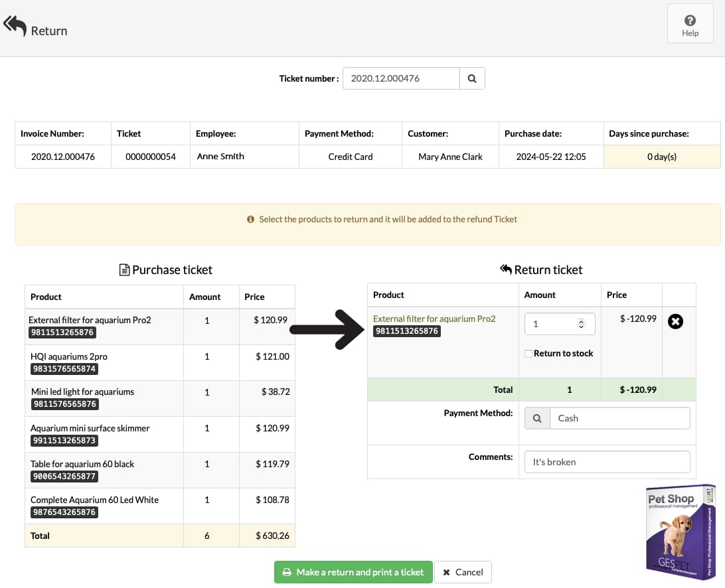The height and width of the screenshot is (588, 725).
Task: Click the payment method search icon
Action: coord(537,418)
